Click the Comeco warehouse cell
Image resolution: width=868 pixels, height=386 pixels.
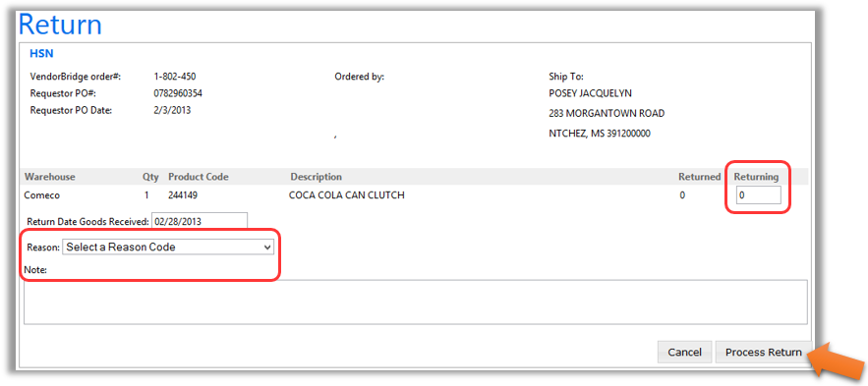click(x=42, y=195)
